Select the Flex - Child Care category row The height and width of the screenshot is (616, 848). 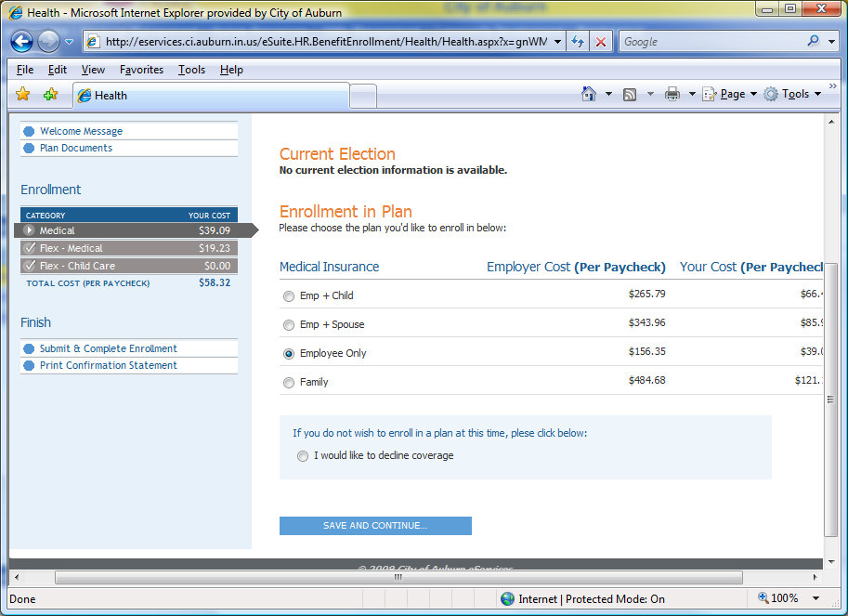pyautogui.click(x=129, y=266)
